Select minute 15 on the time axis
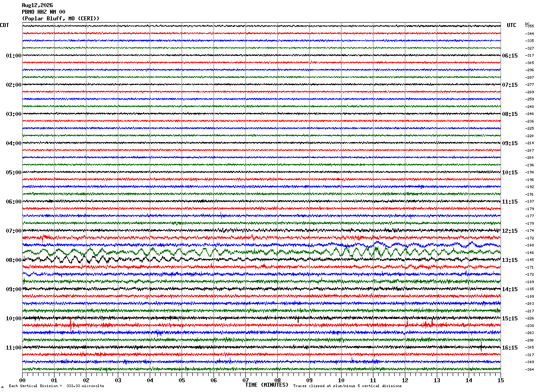Viewport: 536px width, 392px height. pyautogui.click(x=501, y=380)
